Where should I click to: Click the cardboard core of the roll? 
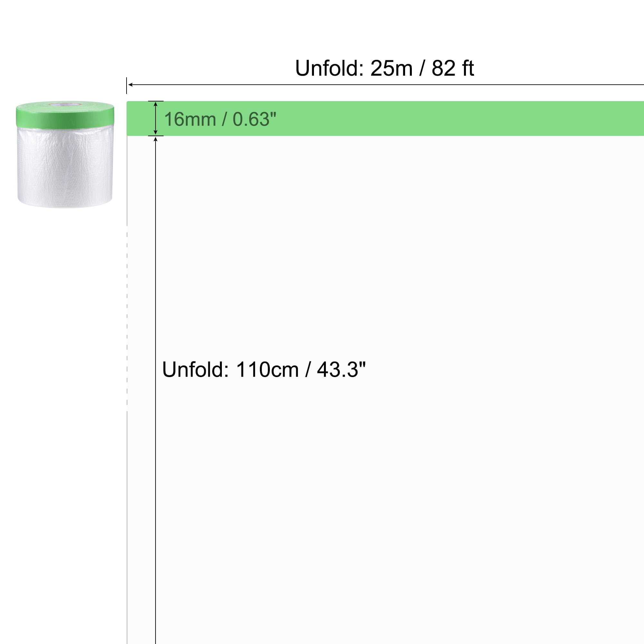[65, 105]
